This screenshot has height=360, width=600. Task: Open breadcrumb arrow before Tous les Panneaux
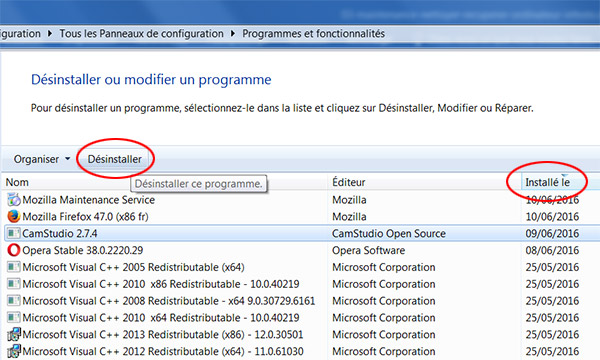point(50,34)
